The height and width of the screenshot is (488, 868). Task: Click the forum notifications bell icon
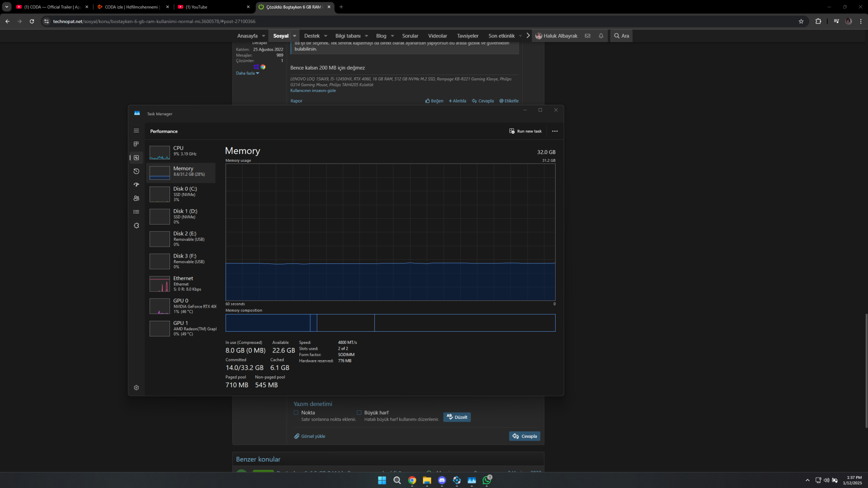click(601, 36)
